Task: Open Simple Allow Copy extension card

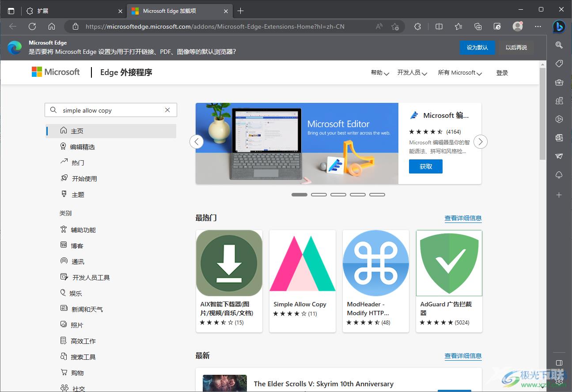Action: 303,281
